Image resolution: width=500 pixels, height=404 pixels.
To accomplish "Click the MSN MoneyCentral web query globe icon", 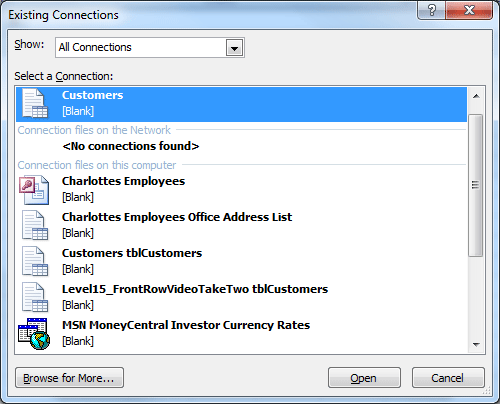I will point(34,334).
